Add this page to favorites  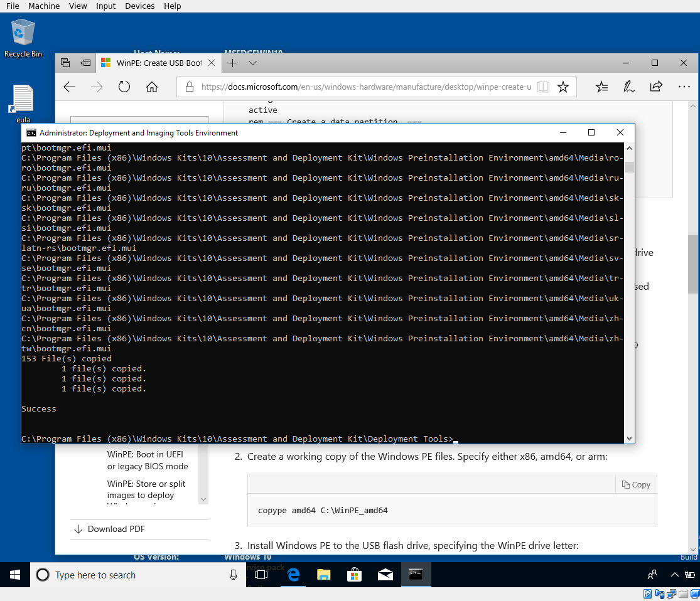coord(563,87)
